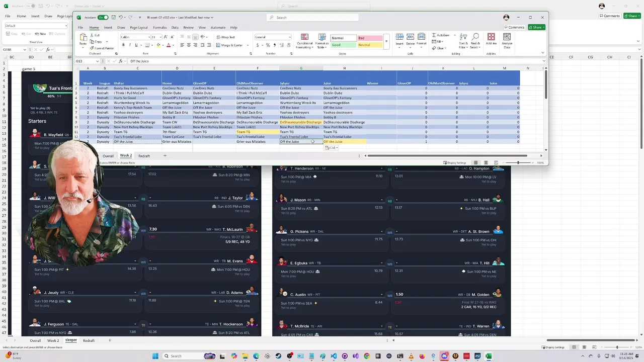The height and width of the screenshot is (362, 644).
Task: Click Comments button in front window
Action: [x=514, y=27]
